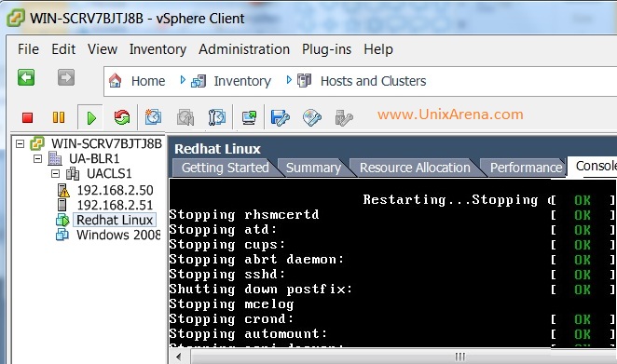
Task: Collapse the UACLS1 cluster node
Action: pyautogui.click(x=56, y=174)
